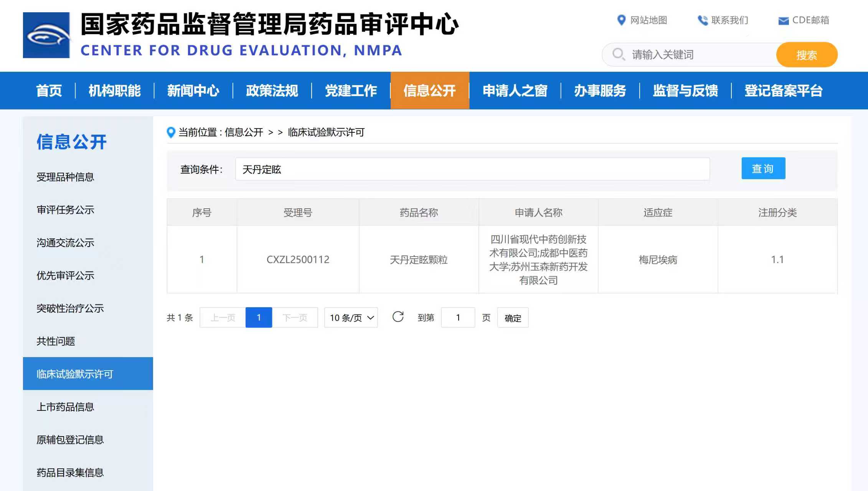Click the 到第 page number input box
Image resolution: width=868 pixels, height=491 pixels.
(458, 318)
